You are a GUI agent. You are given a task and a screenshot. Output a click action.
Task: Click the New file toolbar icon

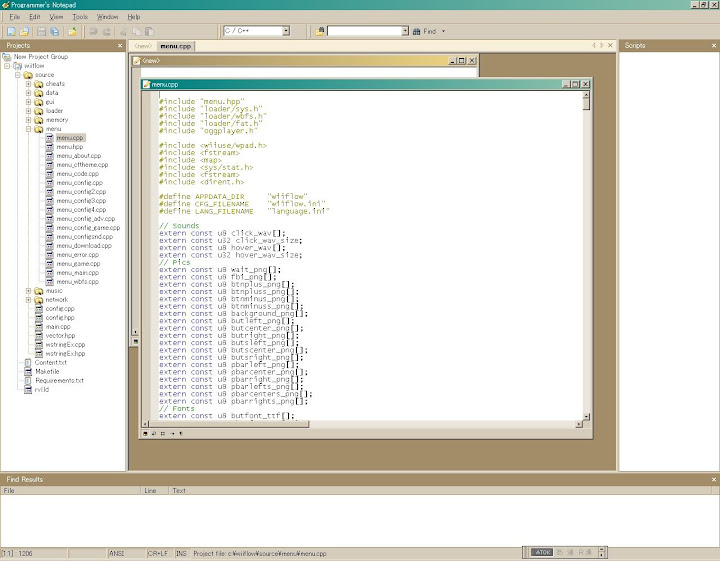coord(9,31)
